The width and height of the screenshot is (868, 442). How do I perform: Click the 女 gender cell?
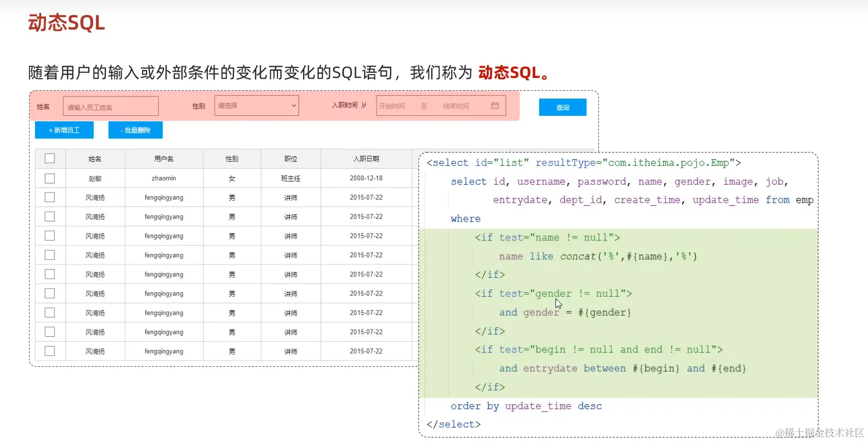pos(232,178)
